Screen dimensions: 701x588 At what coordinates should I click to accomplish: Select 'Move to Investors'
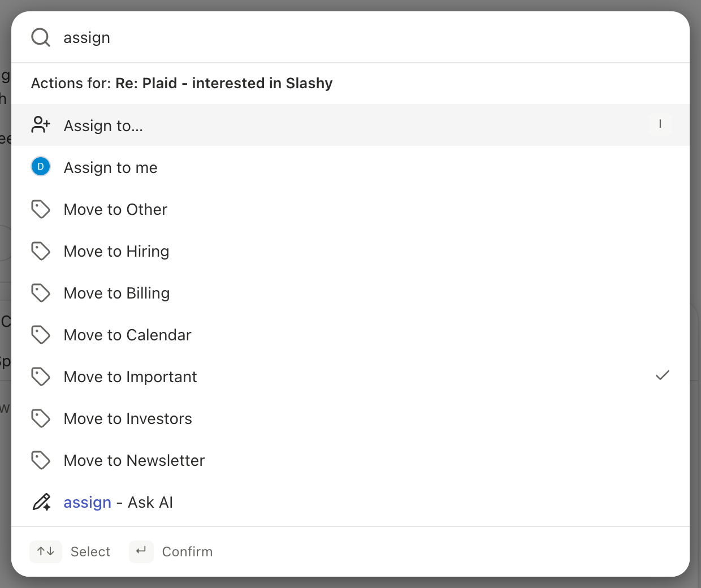click(x=350, y=418)
